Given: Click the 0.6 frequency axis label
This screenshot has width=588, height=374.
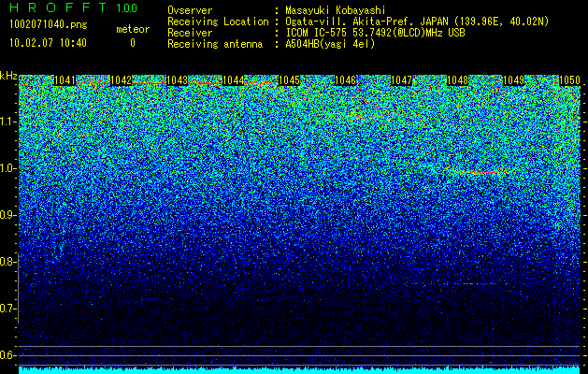Looking at the screenshot, I should [x=7, y=355].
